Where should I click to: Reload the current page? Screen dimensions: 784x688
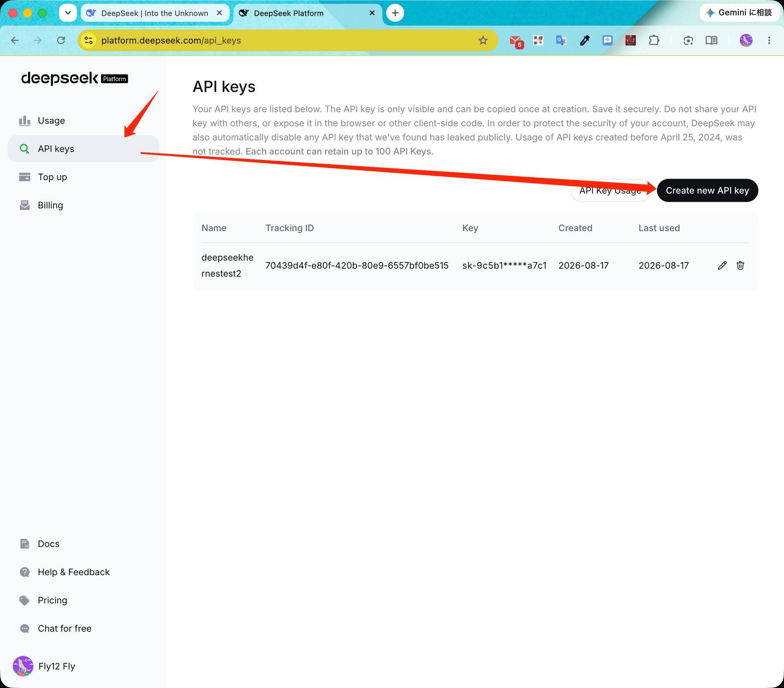[61, 40]
